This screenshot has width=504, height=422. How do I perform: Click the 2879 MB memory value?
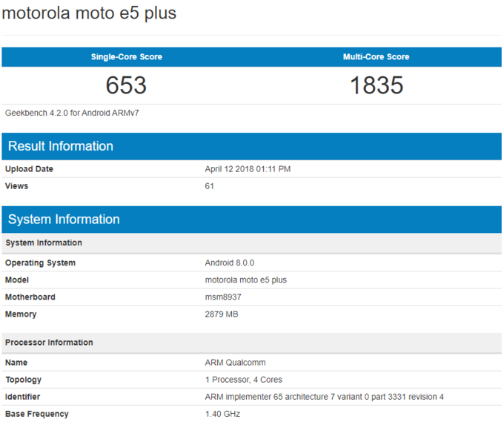tap(221, 314)
